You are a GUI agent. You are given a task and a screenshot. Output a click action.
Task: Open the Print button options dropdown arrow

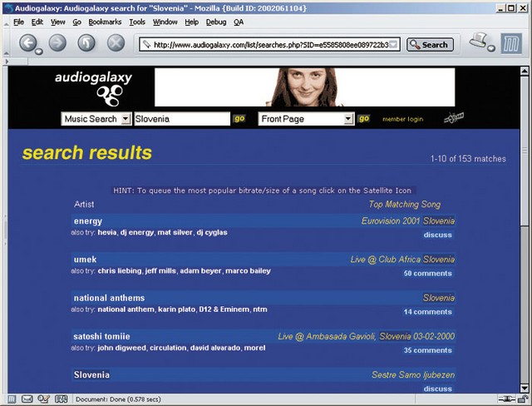[491, 48]
